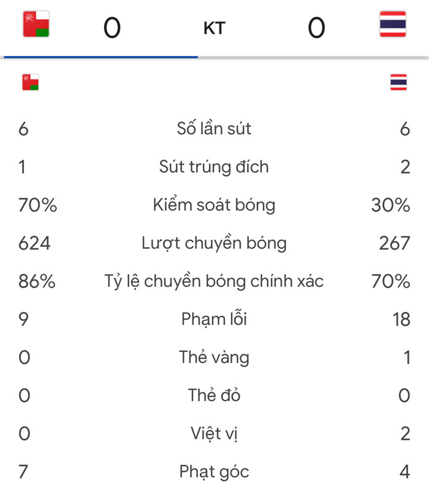
Task: Toggle Thailand's 70% pass accuracy value
Action: [x=390, y=281]
